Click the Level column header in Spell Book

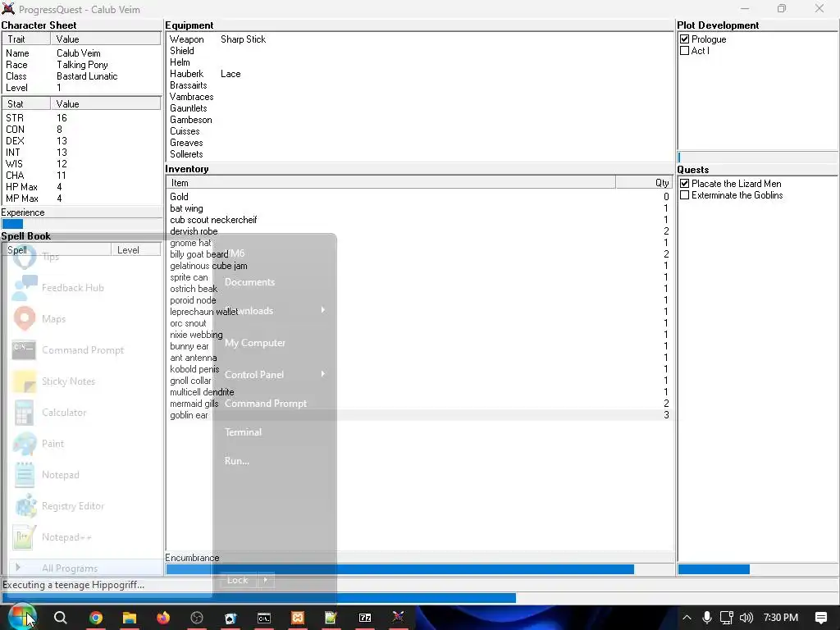pyautogui.click(x=135, y=250)
